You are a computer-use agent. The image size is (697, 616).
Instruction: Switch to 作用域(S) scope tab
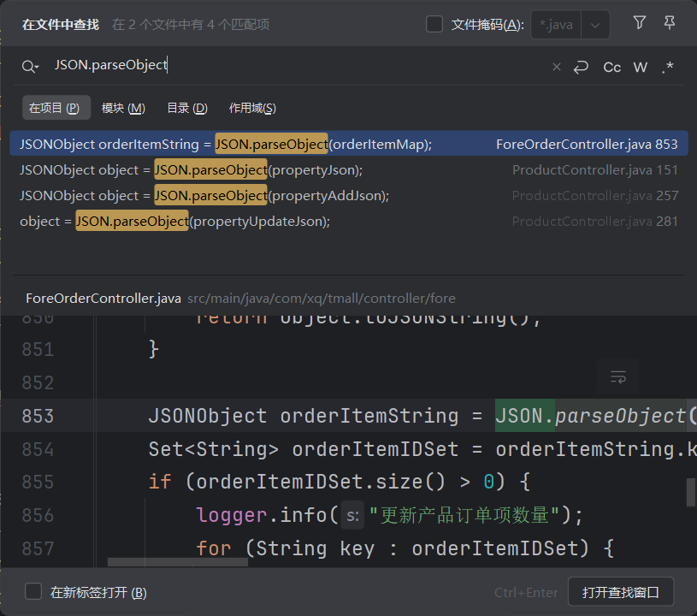click(x=252, y=108)
